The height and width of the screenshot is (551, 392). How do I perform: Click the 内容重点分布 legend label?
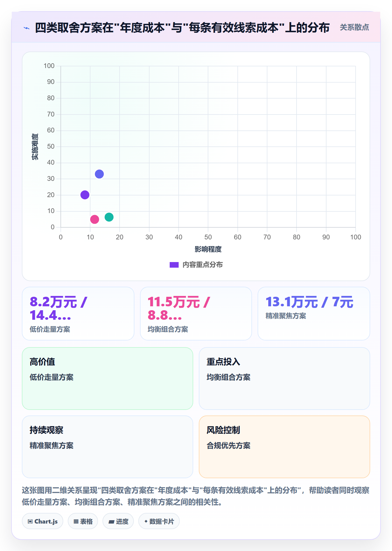tap(202, 265)
